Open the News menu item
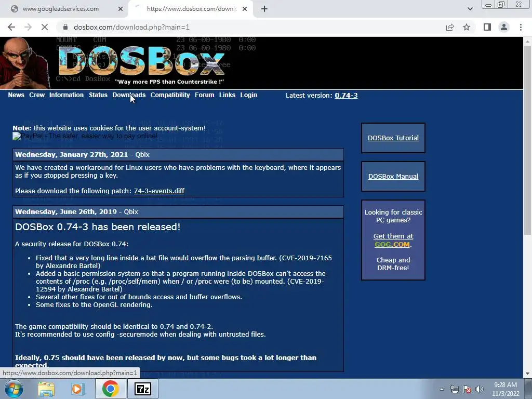 coord(16,95)
